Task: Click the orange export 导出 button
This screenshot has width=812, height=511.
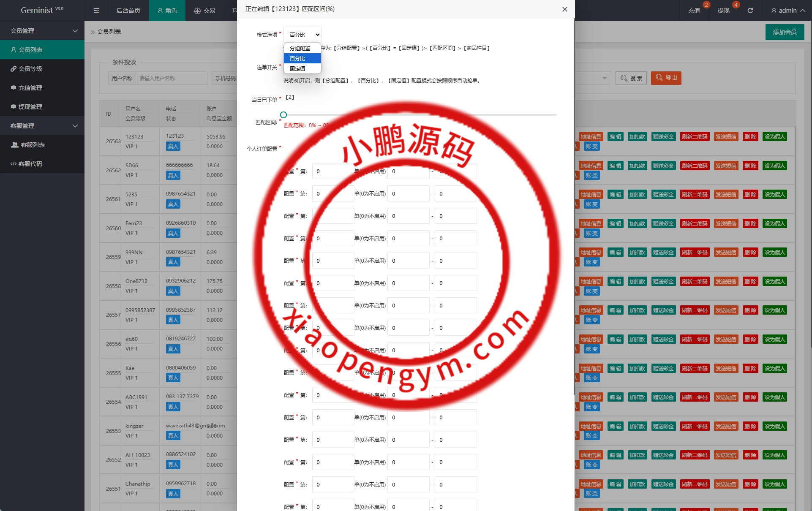Action: [666, 78]
